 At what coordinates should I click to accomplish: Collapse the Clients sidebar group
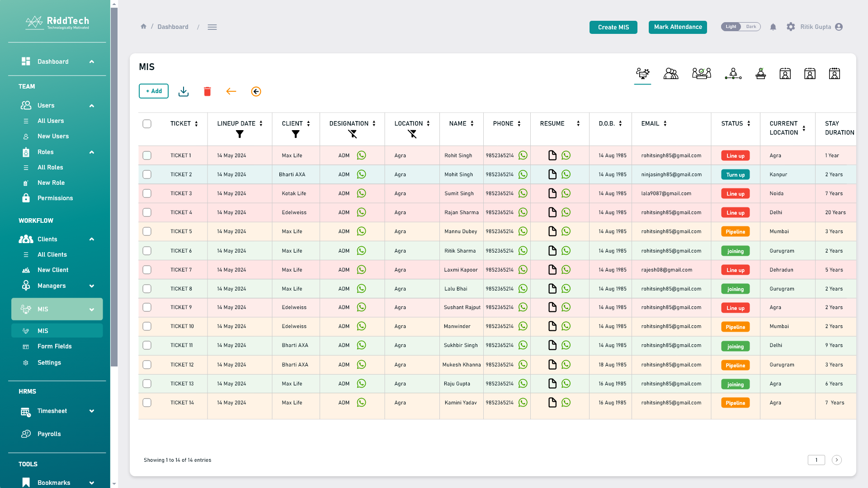tap(92, 239)
